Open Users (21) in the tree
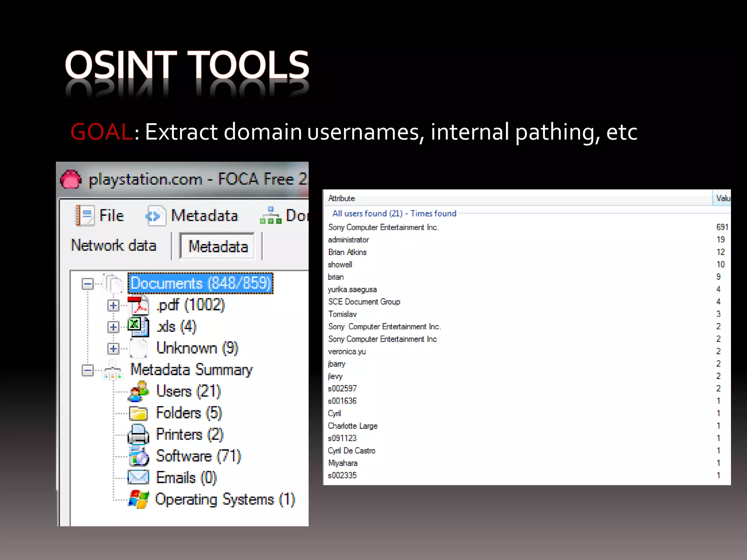This screenshot has width=747, height=560. point(189,391)
